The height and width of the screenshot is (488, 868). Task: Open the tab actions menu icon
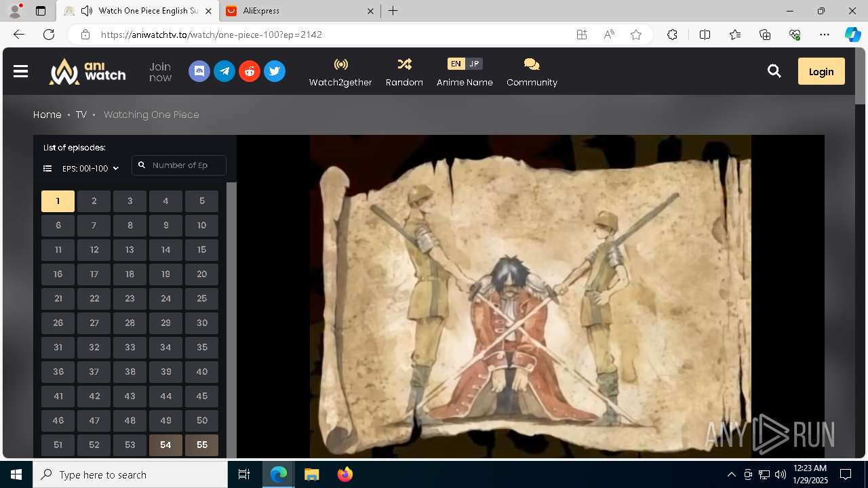[41, 11]
